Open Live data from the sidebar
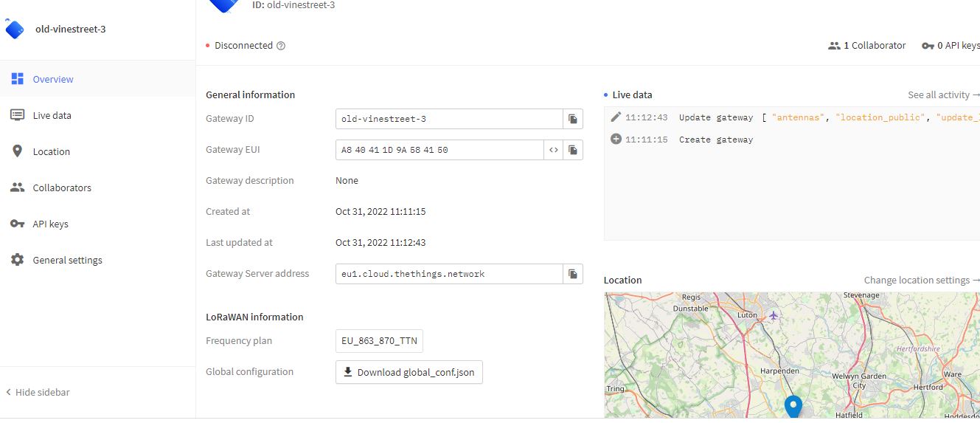Viewport: 980px width, 423px height. pos(52,115)
